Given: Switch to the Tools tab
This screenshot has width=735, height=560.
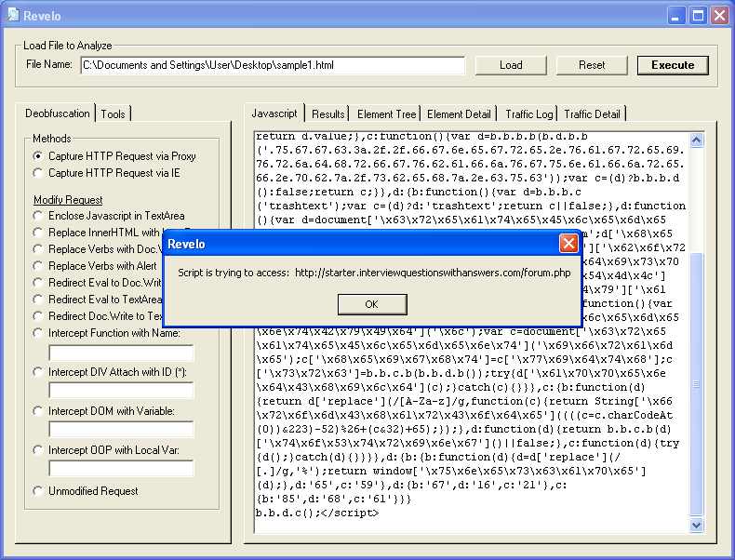Looking at the screenshot, I should click(x=114, y=113).
